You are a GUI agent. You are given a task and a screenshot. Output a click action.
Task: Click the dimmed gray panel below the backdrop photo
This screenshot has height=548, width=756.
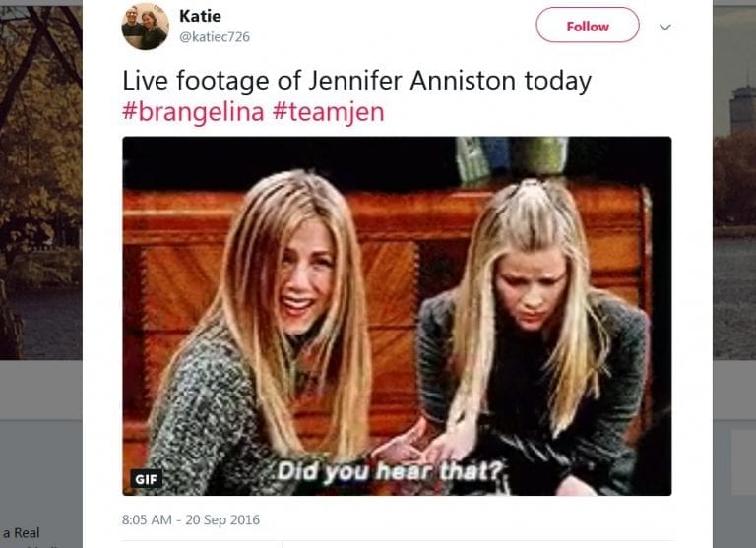41,390
